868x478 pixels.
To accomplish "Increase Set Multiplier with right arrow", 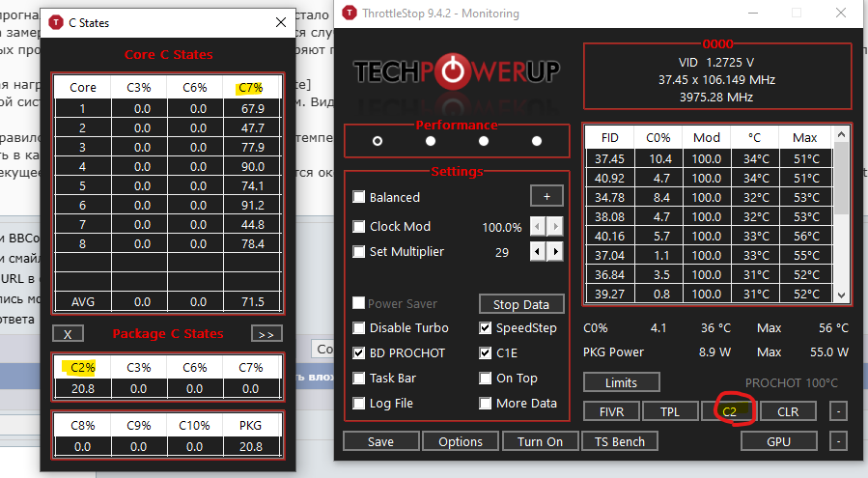I will [555, 251].
